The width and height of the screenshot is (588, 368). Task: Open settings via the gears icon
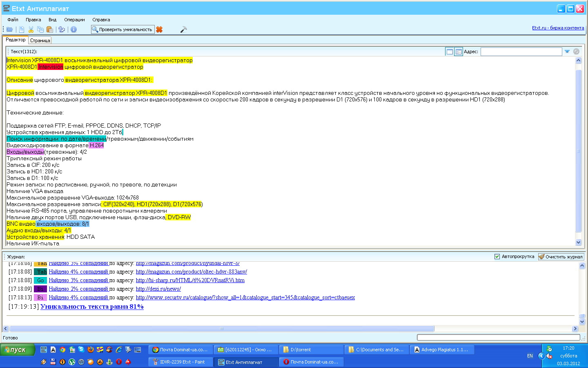coord(62,29)
